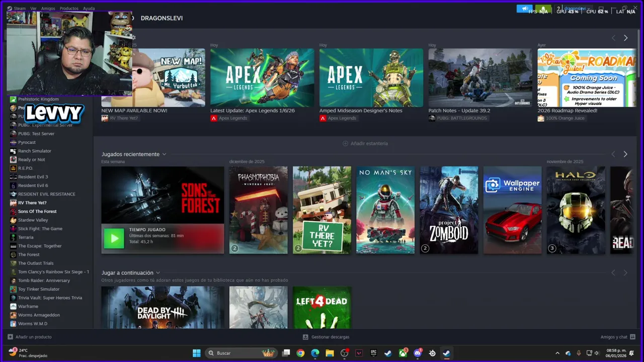644x362 pixels.
Task: Select The Outlast Trials in library list
Action: [x=36, y=263]
